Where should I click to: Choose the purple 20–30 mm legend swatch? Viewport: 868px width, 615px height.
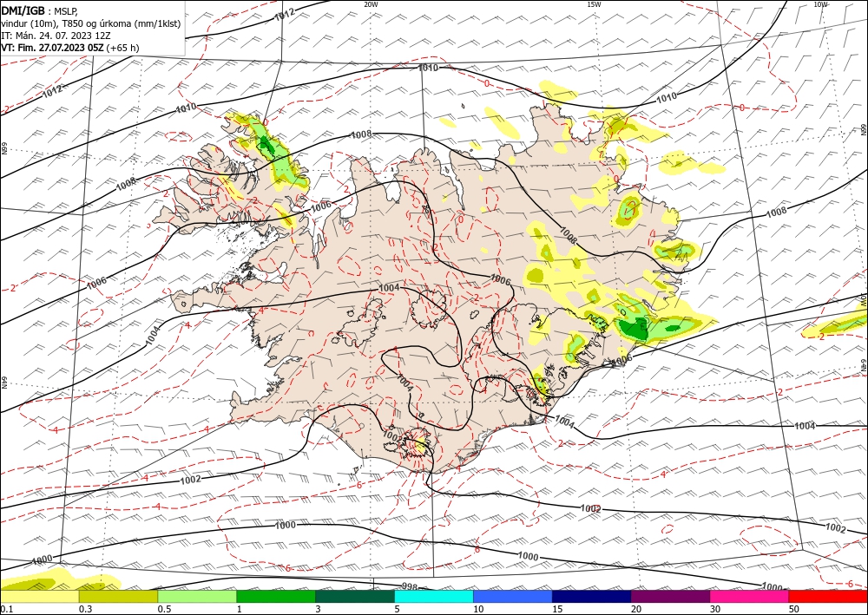pos(670,596)
